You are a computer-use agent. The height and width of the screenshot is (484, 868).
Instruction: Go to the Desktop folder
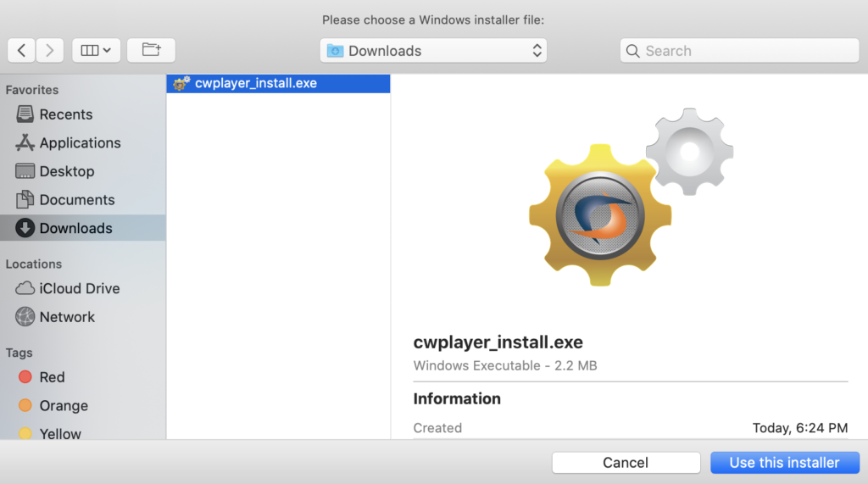pos(66,171)
